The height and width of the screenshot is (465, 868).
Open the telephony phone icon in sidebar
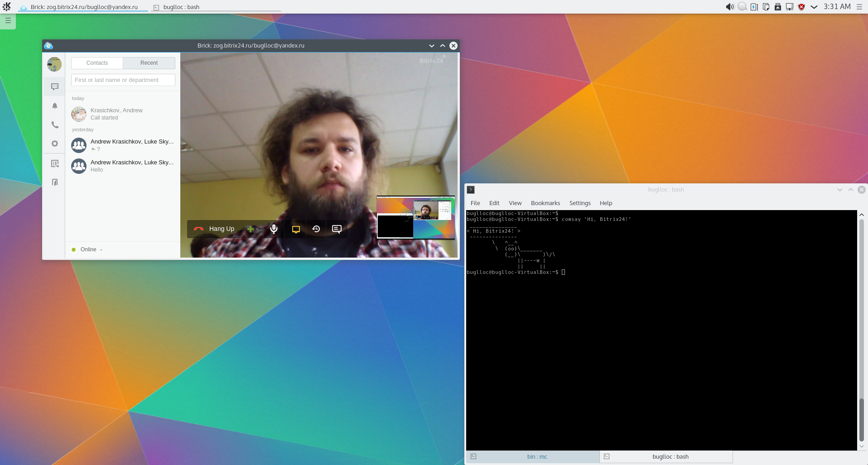coord(55,125)
